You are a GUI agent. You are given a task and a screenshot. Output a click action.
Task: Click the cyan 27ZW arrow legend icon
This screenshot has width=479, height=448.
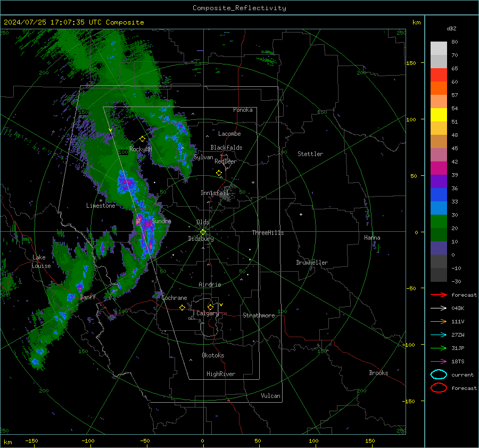439,335
